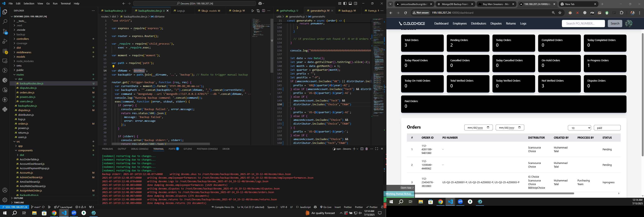Open the user avatar in the dashboard header

coord(629,24)
